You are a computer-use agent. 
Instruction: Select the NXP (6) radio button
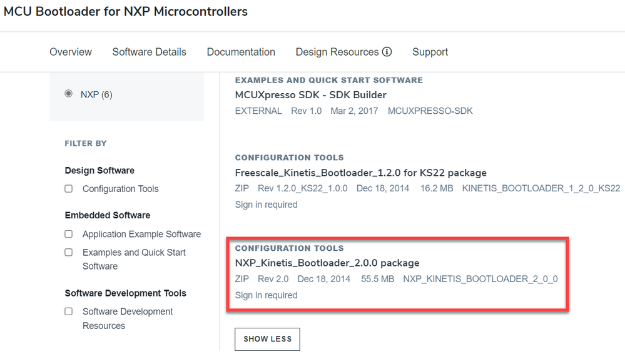(69, 94)
